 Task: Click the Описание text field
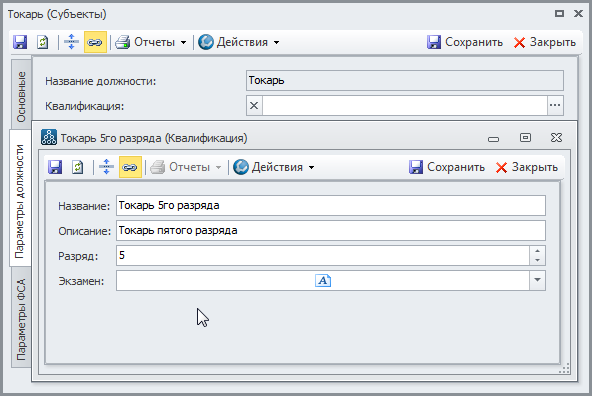point(331,230)
